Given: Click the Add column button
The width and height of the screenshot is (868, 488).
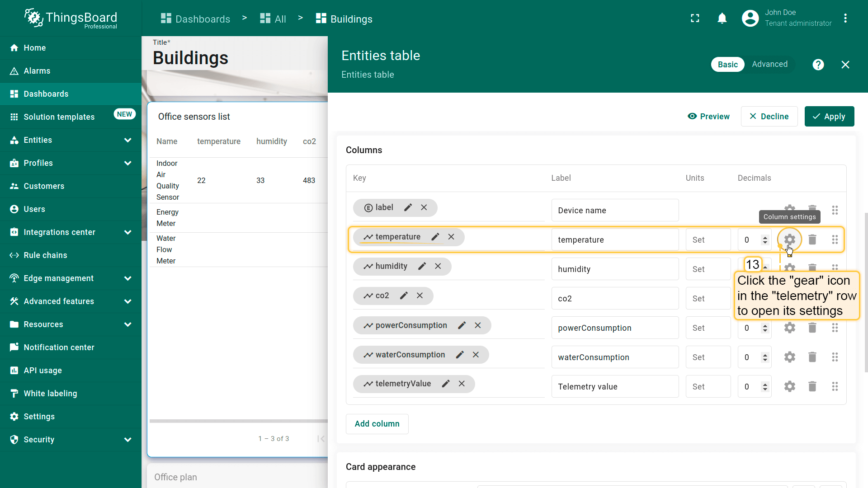Looking at the screenshot, I should tap(377, 424).
